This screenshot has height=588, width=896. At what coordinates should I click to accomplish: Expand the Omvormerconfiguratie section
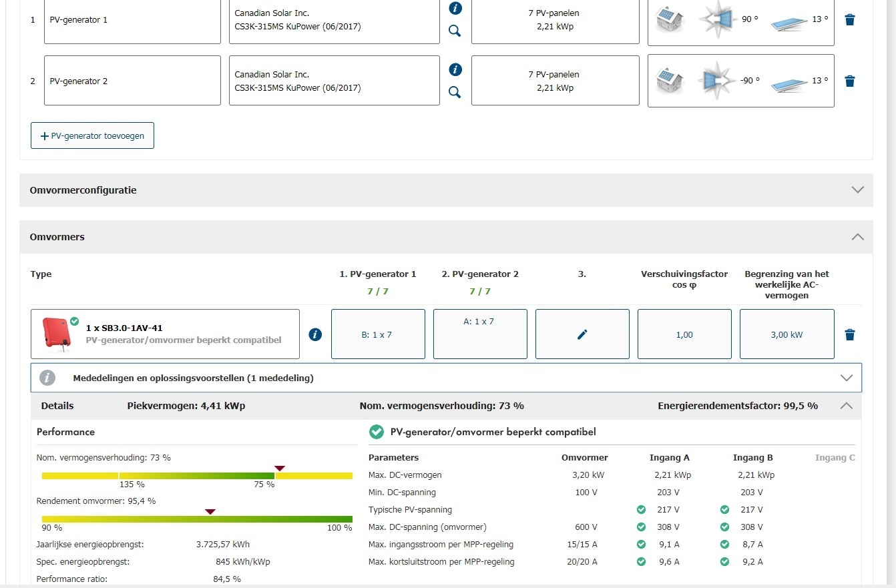point(858,190)
